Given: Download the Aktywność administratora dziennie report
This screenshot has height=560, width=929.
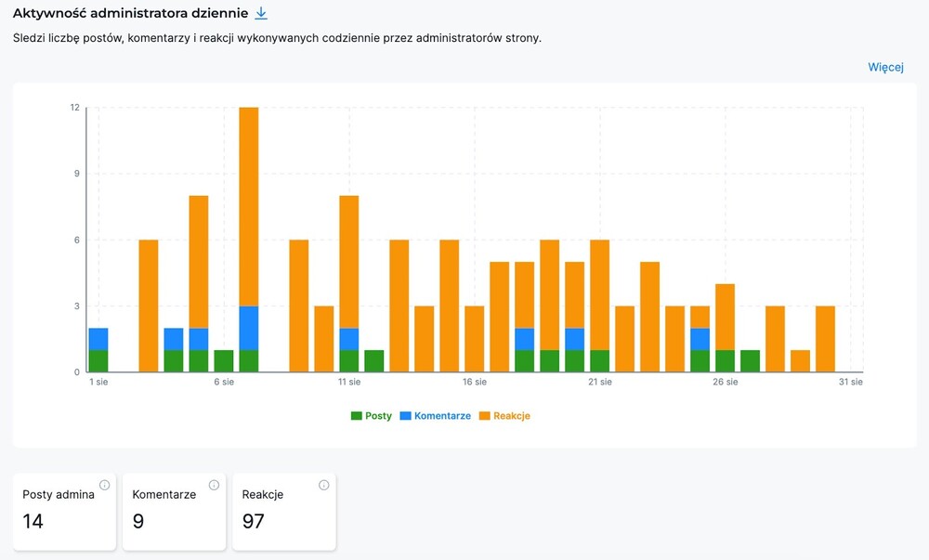Looking at the screenshot, I should tap(261, 13).
